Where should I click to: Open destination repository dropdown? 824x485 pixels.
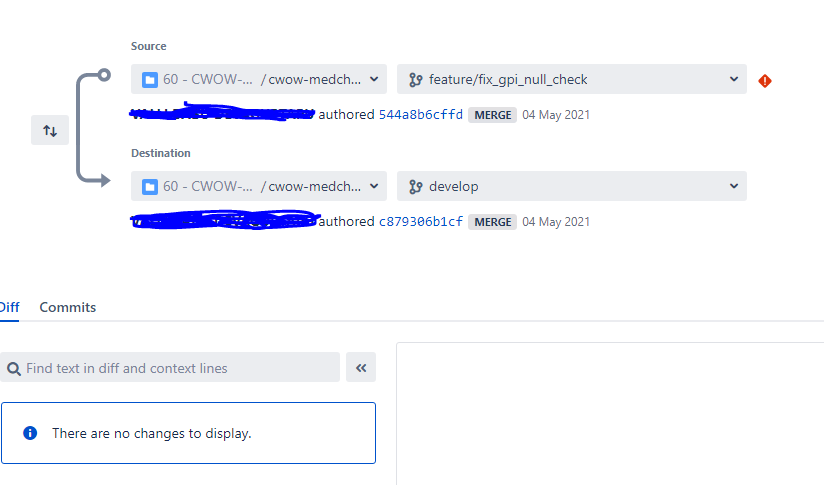[259, 186]
